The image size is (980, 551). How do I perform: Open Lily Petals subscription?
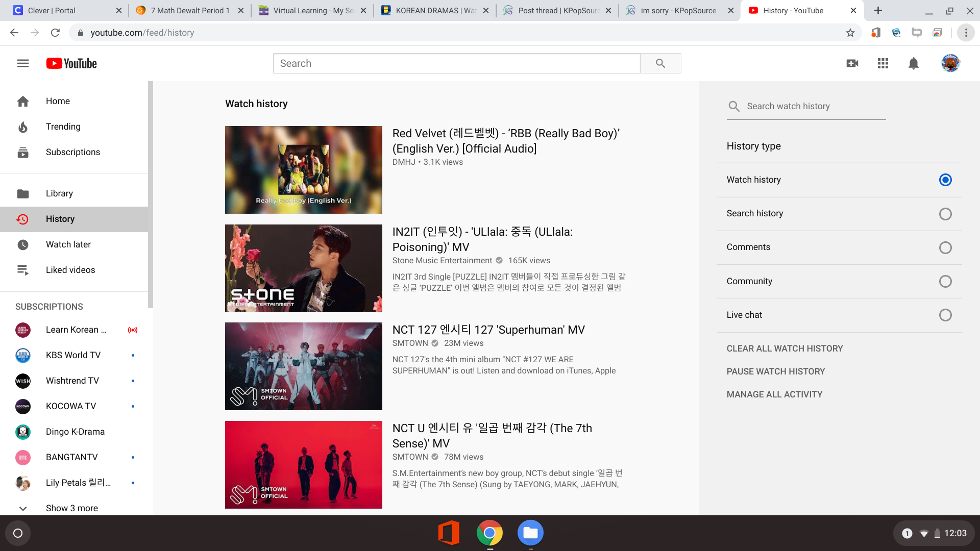coord(74,483)
